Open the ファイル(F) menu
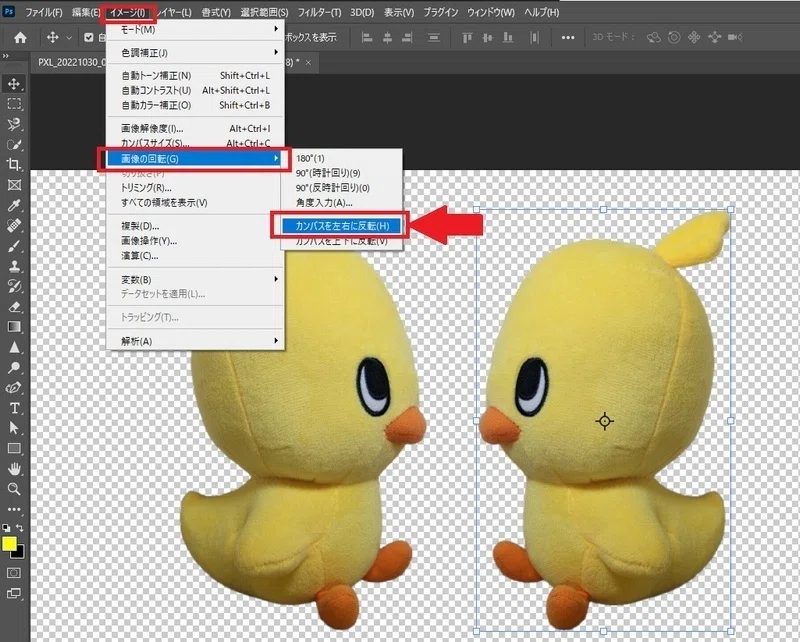Screen dimensions: 800x642 tap(43, 12)
